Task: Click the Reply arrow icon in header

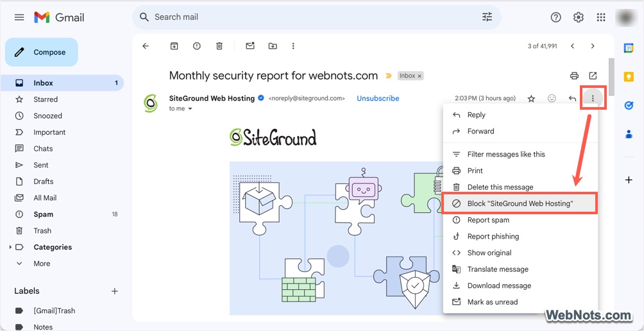Action: (x=572, y=99)
